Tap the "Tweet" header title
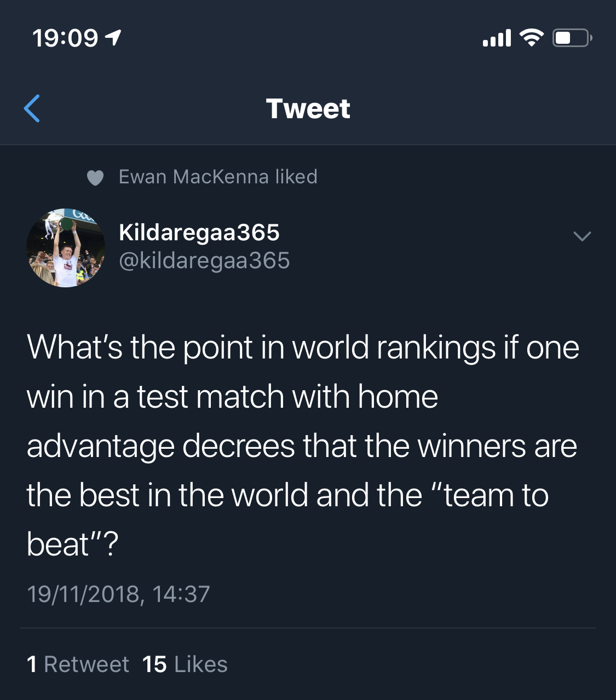 coord(308,108)
